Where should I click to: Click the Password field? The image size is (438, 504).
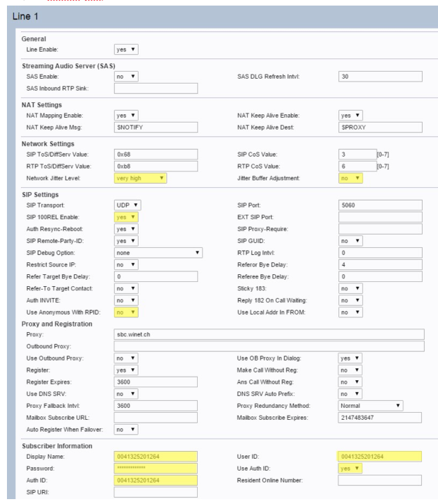coord(156,468)
